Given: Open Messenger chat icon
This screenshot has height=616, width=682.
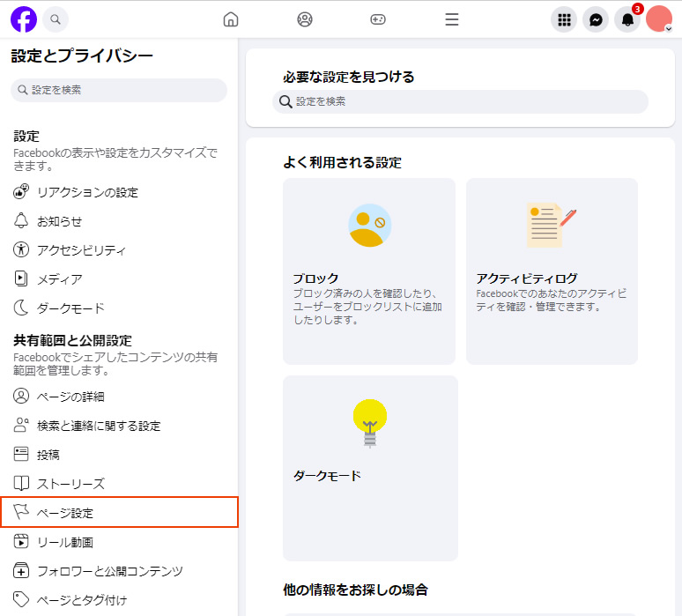Looking at the screenshot, I should pos(596,19).
